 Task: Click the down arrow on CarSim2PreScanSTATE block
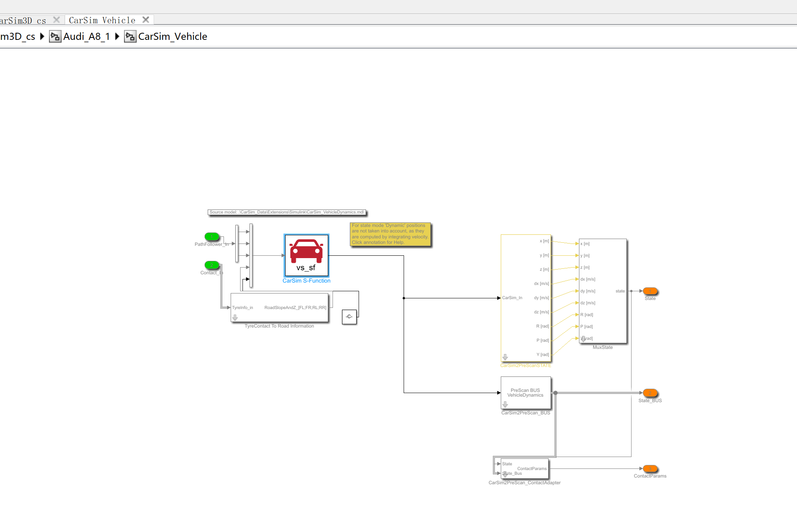click(x=505, y=358)
